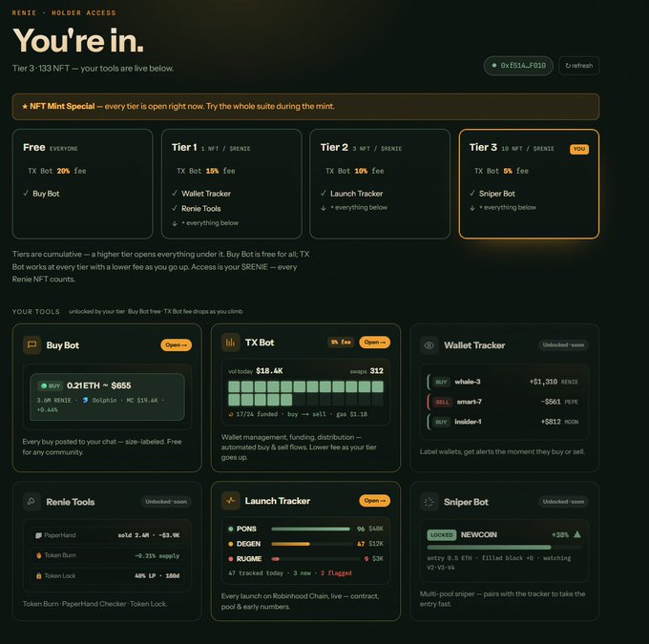Viewport: 649px width, 644px height.
Task: Click the checkmark beside Sniper Bot feature
Action: (x=472, y=194)
